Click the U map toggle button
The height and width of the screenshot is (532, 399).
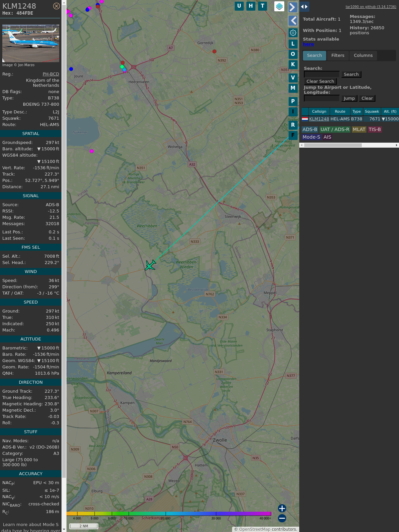tap(239, 6)
